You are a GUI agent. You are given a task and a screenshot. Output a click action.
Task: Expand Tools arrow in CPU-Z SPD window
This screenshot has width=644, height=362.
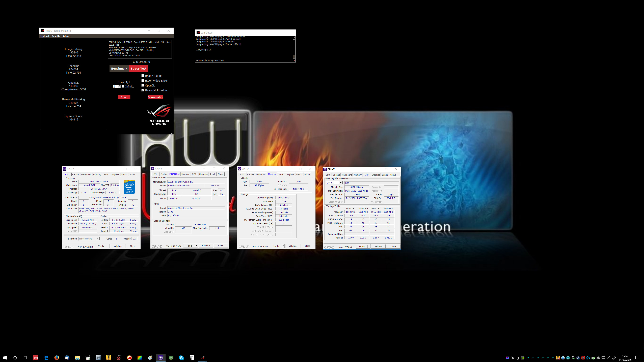click(369, 247)
